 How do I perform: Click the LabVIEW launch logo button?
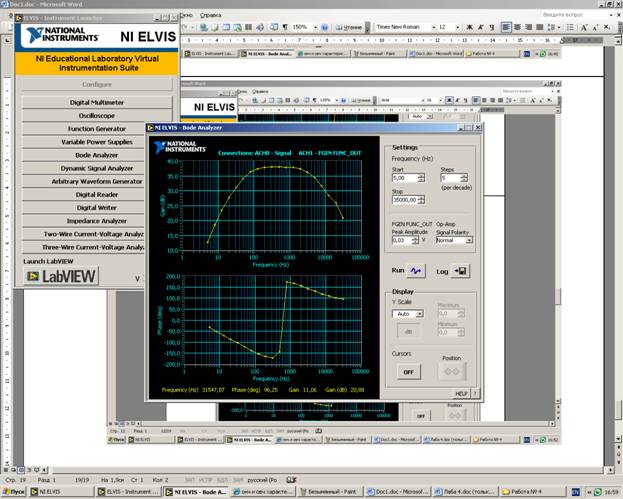pos(62,276)
